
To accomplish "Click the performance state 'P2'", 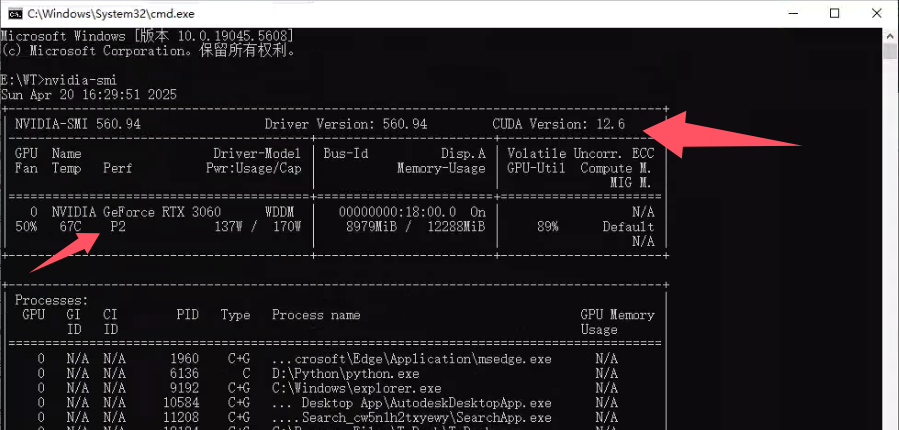I will [x=118, y=226].
